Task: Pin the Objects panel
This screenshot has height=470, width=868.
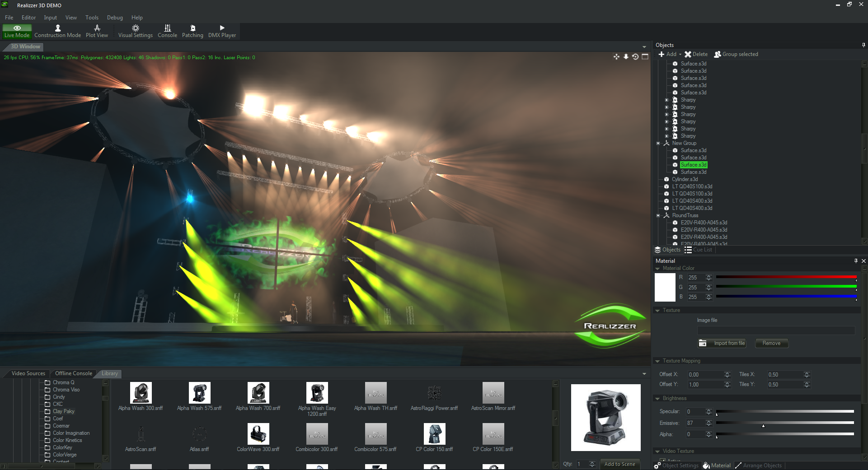Action: pos(863,45)
